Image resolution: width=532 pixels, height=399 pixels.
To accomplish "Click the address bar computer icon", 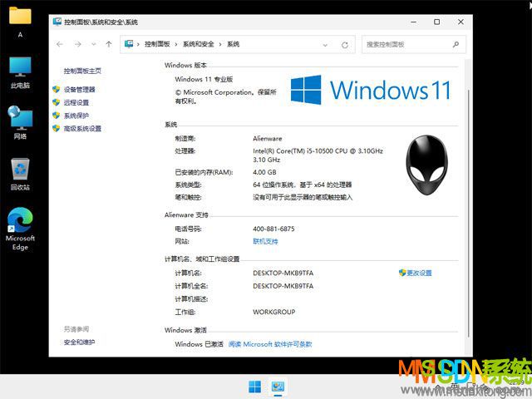I will pyautogui.click(x=129, y=44).
